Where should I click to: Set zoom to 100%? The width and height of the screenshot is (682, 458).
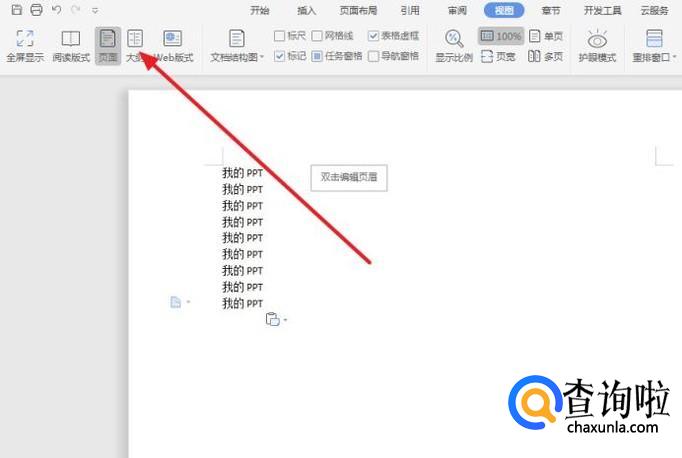click(501, 36)
